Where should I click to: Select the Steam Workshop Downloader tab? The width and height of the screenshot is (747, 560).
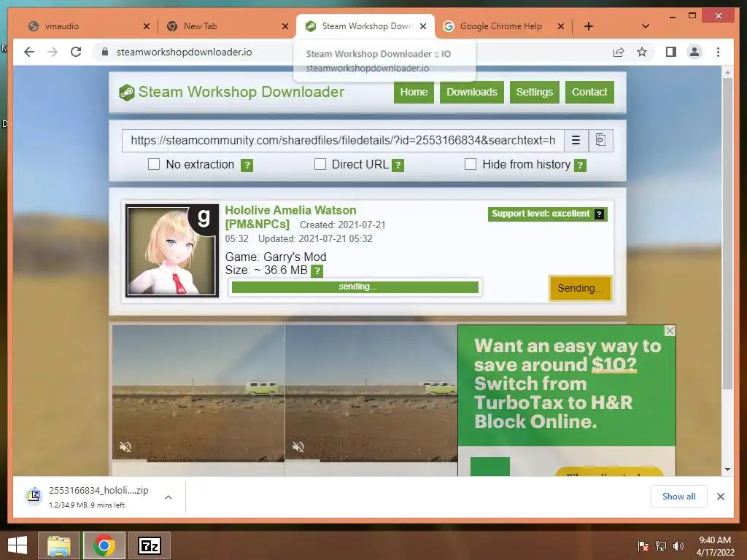point(366,26)
